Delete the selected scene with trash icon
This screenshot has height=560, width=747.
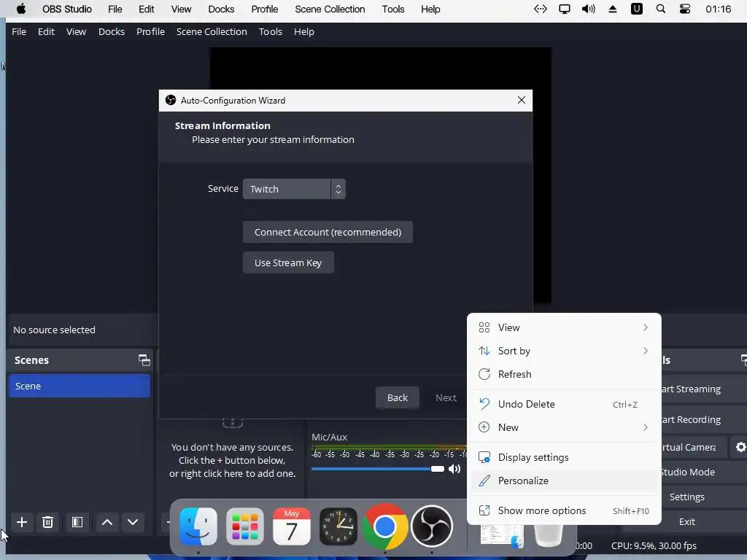click(x=47, y=522)
